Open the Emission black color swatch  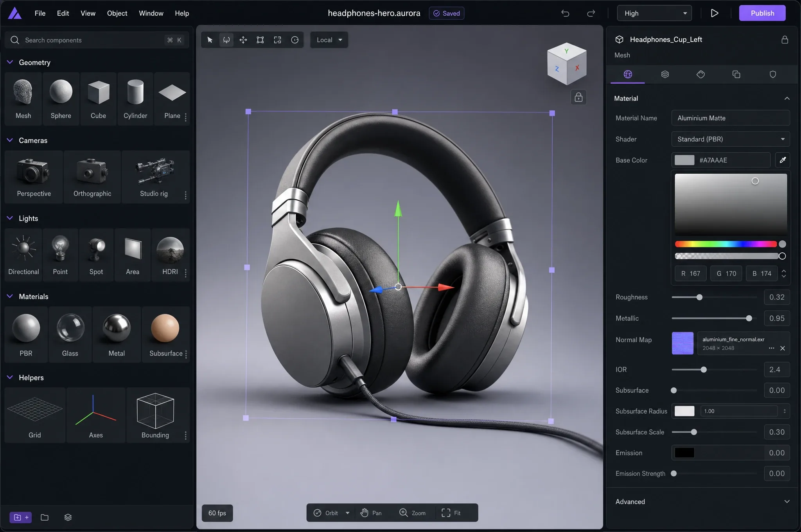(x=684, y=453)
